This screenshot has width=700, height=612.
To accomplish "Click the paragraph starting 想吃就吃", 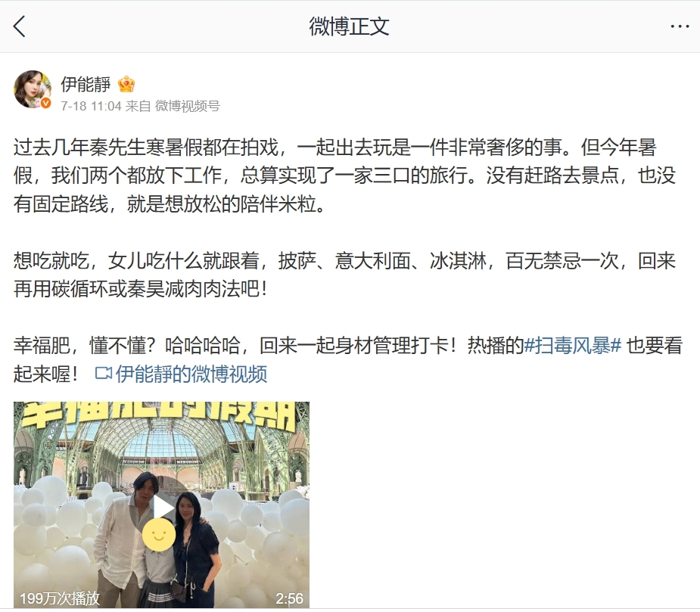I will pyautogui.click(x=344, y=275).
